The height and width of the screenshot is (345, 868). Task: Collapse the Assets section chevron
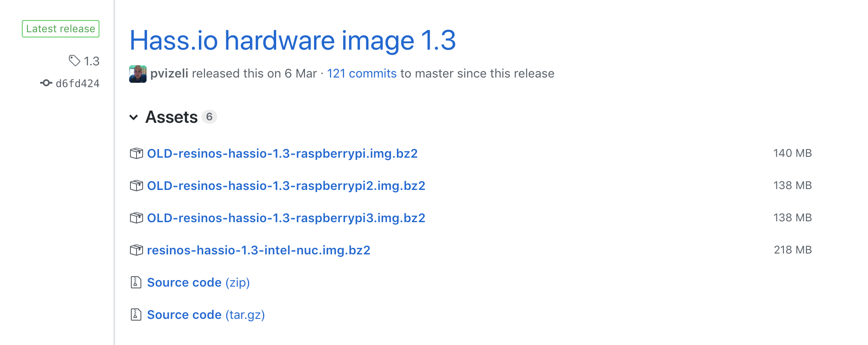[134, 117]
